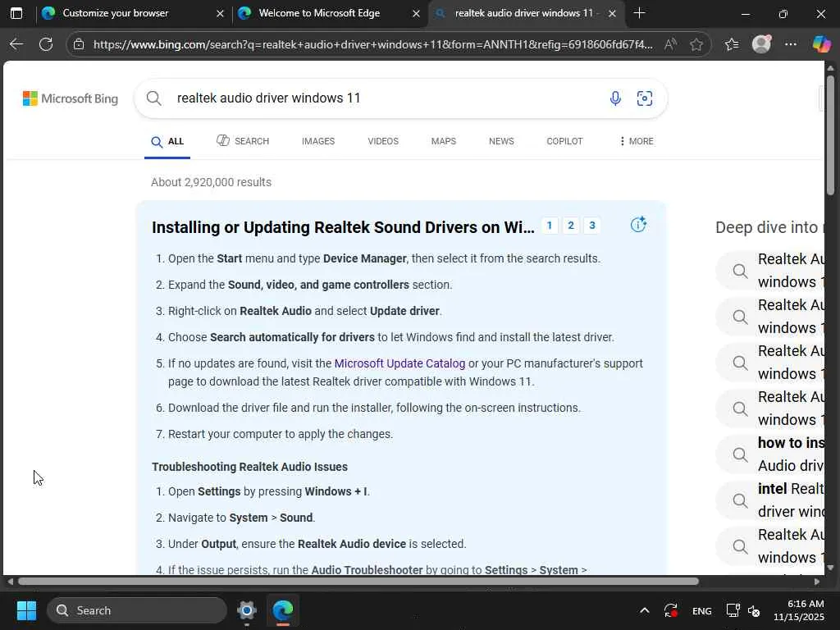Click the AI answer info icon
The height and width of the screenshot is (630, 840).
638,225
